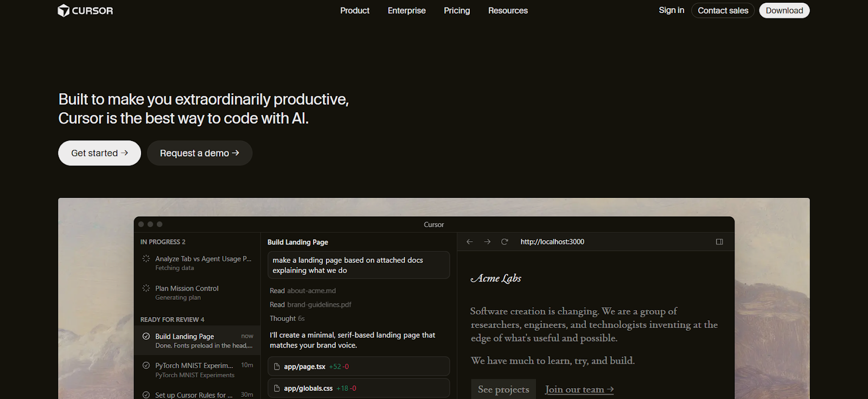Click the Cursor logo in header
868x399 pixels.
tap(85, 10)
